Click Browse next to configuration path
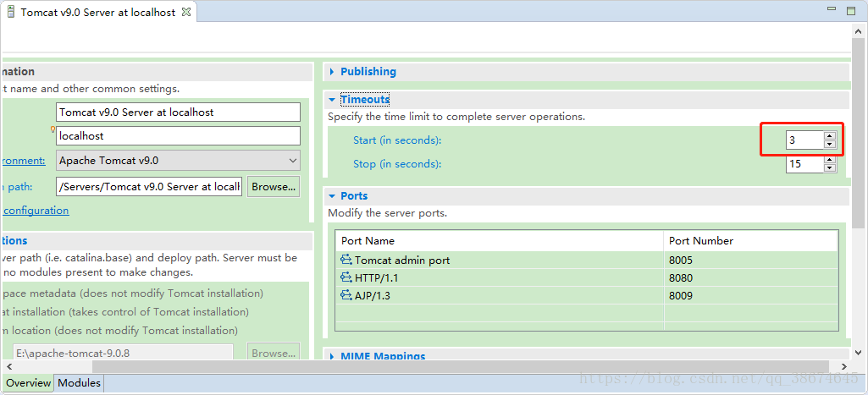 coord(274,186)
